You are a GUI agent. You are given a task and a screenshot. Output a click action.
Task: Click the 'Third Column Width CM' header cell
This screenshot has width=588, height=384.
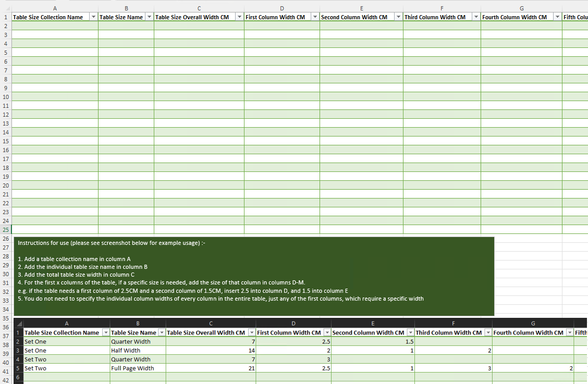442,17
